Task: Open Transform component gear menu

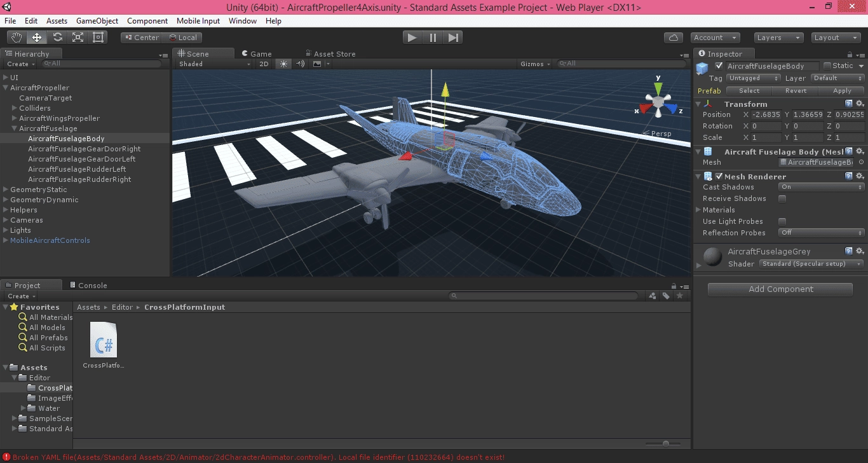Action: coord(860,104)
